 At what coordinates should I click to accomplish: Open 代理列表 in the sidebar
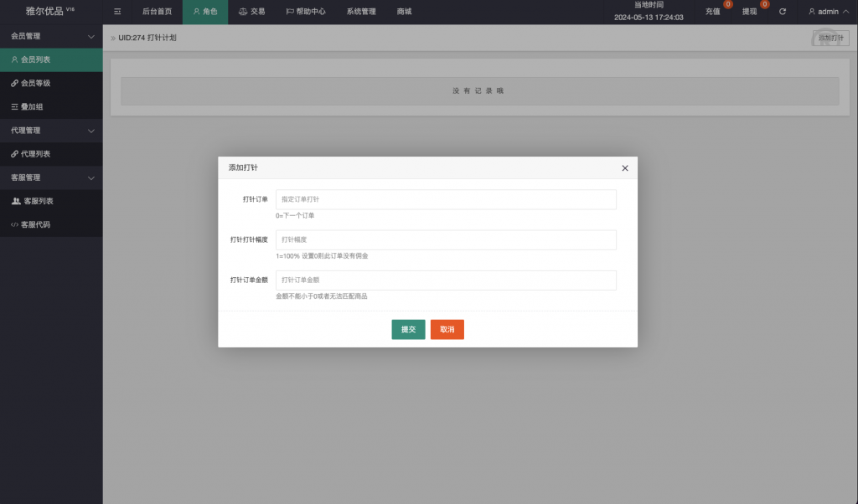[x=35, y=154]
